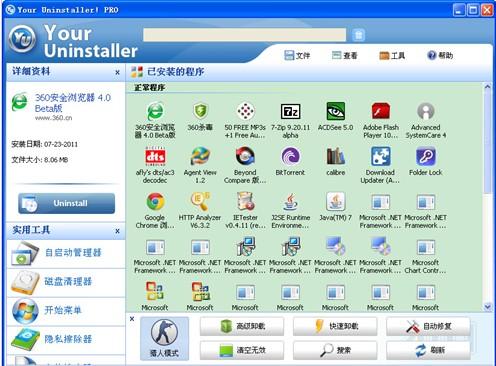
Task: Open the 文件 menu
Action: point(297,55)
